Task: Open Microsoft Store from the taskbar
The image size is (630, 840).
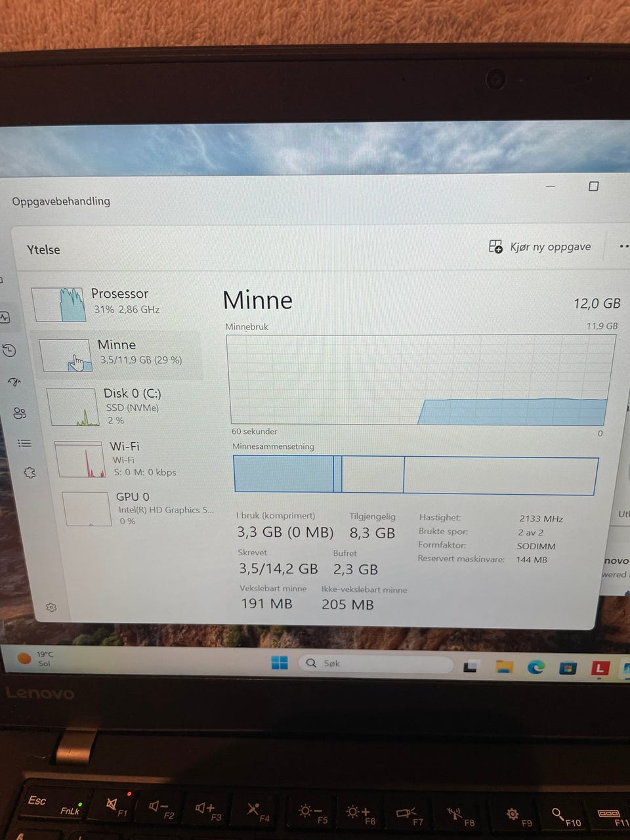Action: point(568,668)
